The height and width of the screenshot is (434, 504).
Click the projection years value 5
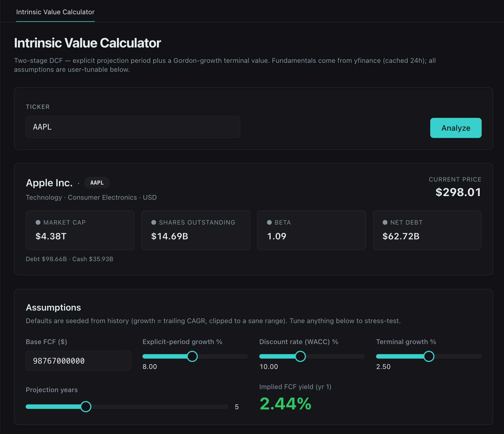click(x=237, y=407)
